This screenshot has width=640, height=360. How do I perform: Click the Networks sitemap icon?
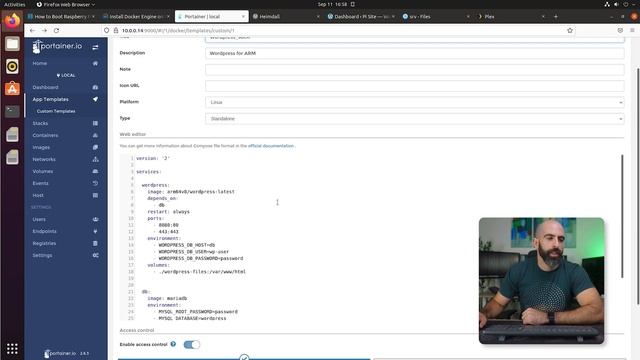point(95,159)
